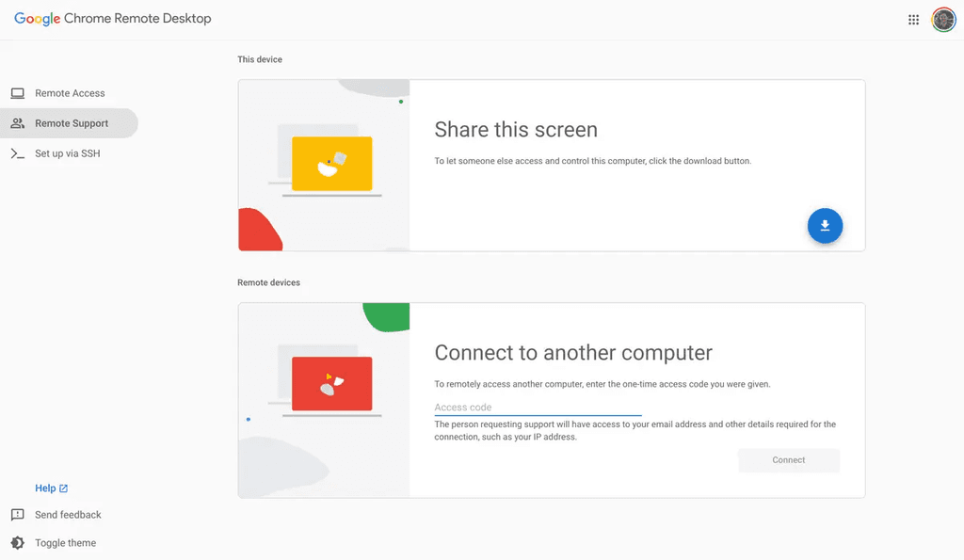This screenshot has width=964, height=560.
Task: Open the Google apps grid
Action: pos(913,19)
